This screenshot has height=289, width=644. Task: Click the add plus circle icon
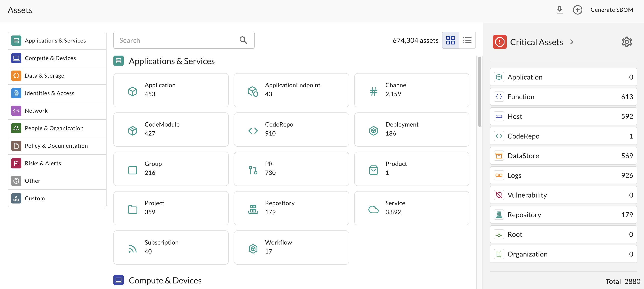[x=577, y=10]
